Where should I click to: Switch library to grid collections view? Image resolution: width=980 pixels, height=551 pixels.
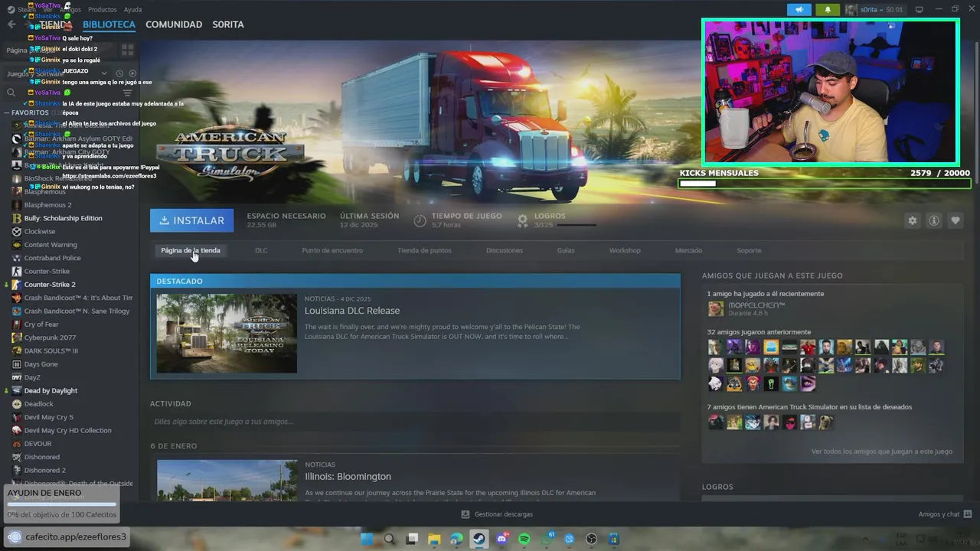128,50
